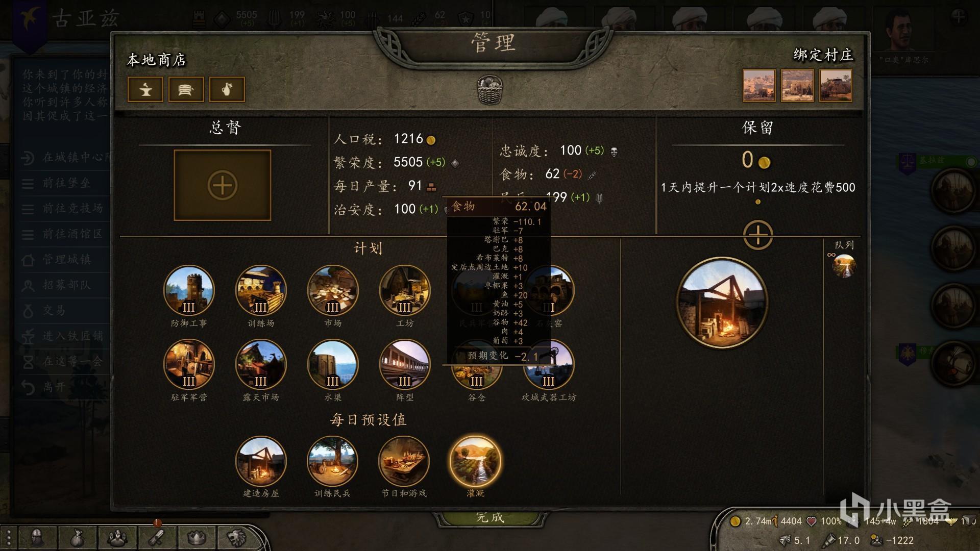Choose the 市场 marketplace project
The image size is (980, 551).
coord(333,291)
